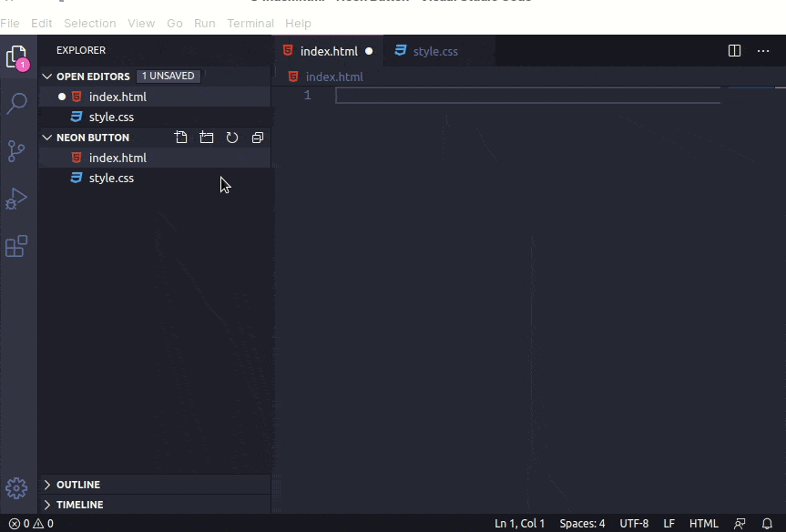The image size is (786, 532).
Task: Collapse the Neon Button folder section
Action: click(47, 138)
